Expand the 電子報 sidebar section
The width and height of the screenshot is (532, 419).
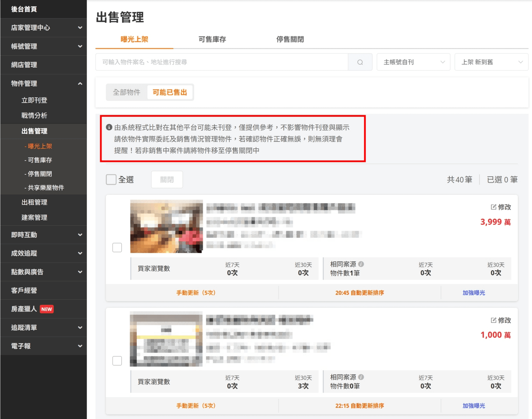43,346
